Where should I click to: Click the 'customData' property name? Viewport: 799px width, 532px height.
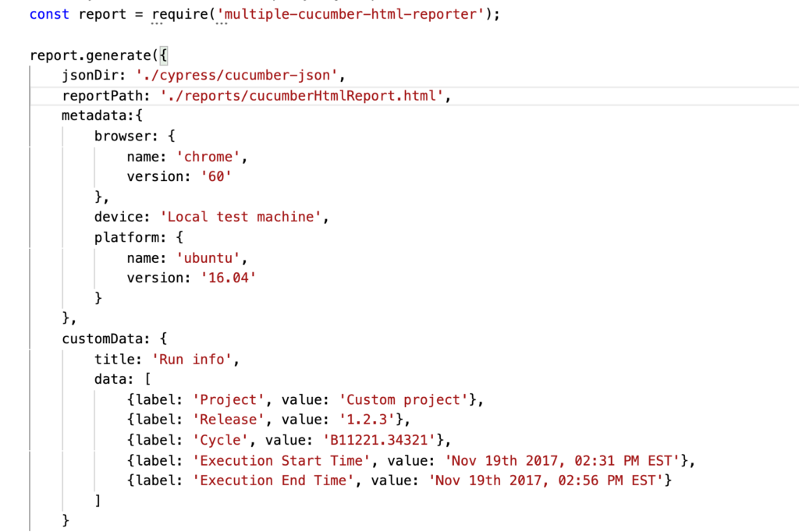(x=102, y=339)
